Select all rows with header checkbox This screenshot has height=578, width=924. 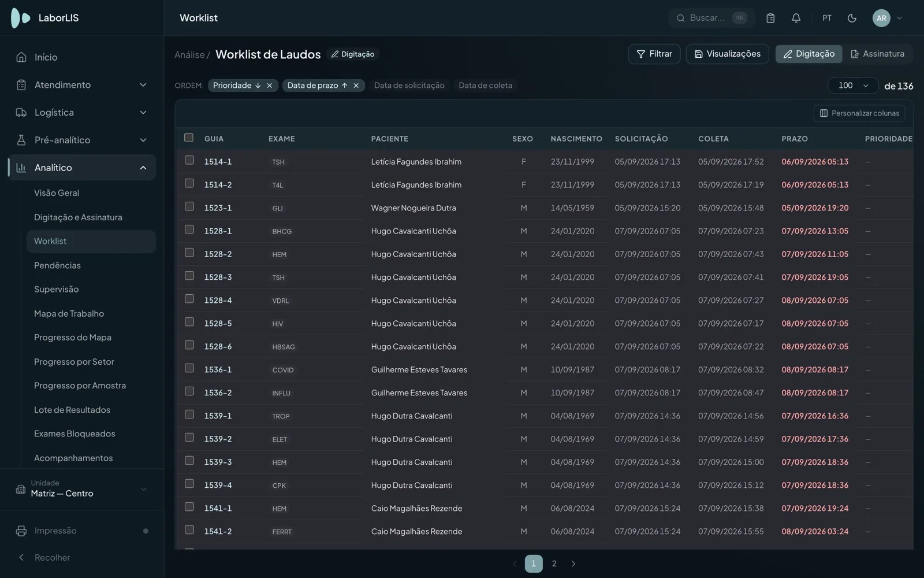click(188, 138)
